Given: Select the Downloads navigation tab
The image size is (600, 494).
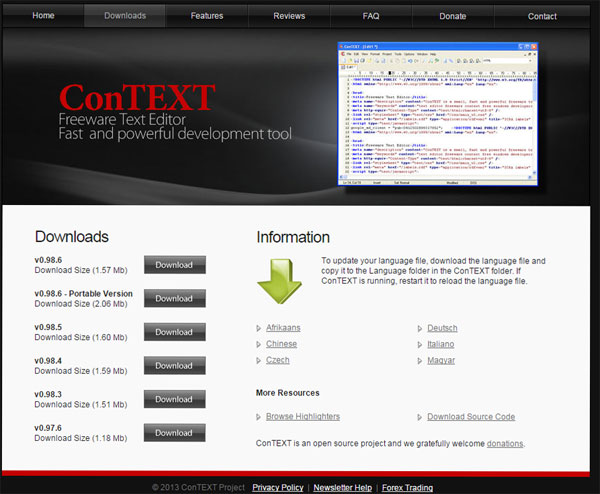Looking at the screenshot, I should click(125, 16).
